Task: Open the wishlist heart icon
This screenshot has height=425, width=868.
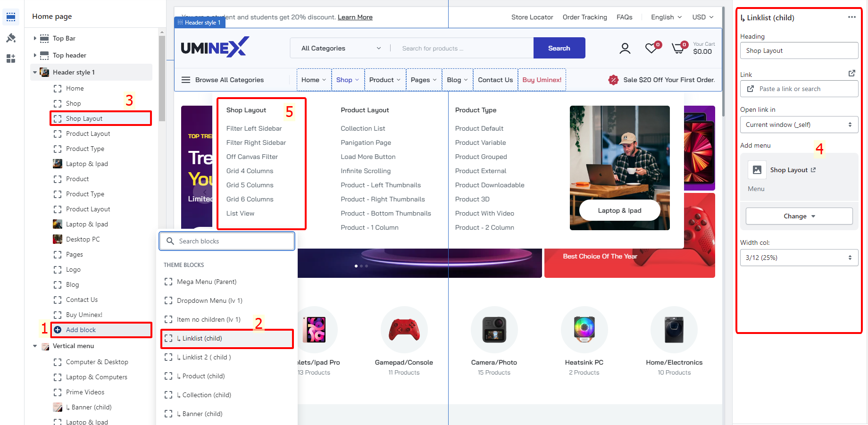Action: [x=651, y=48]
